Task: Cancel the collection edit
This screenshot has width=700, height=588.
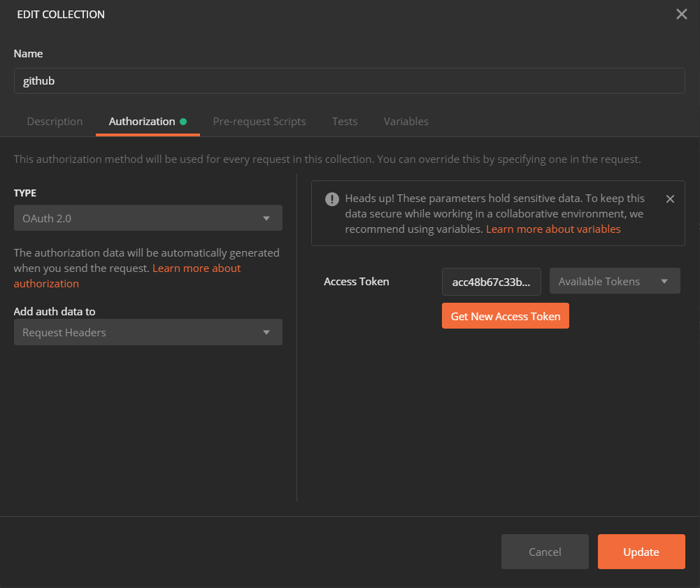Action: pos(545,552)
